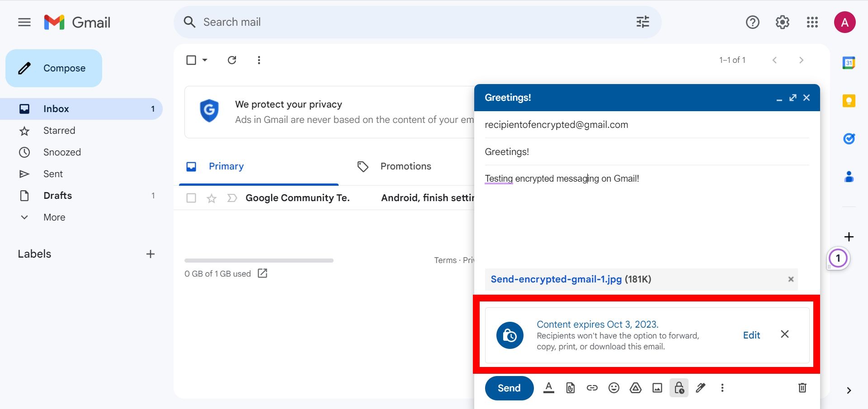Insert link in compose toolbar
The width and height of the screenshot is (868, 409).
pos(592,388)
